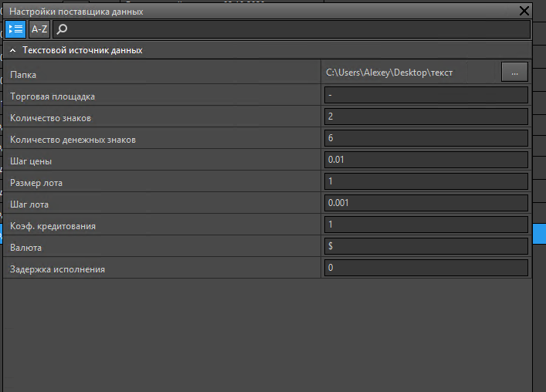Screen dimensions: 546x392
Task: Click the Валюта property label
Action: 25,248
